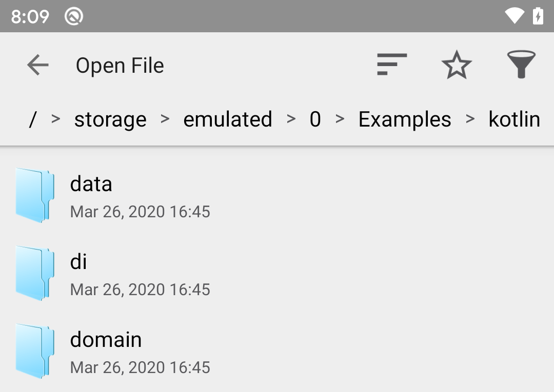Tap the battery status icon

[538, 16]
